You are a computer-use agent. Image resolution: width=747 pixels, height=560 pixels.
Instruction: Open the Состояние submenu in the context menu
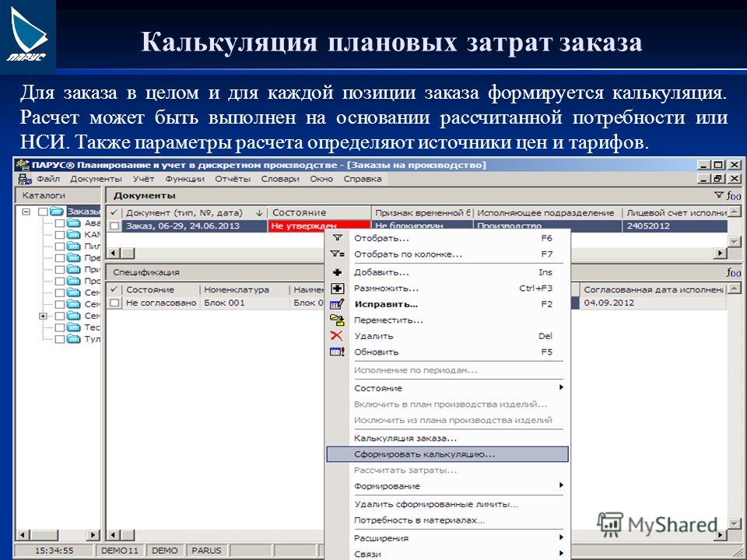pos(447,388)
